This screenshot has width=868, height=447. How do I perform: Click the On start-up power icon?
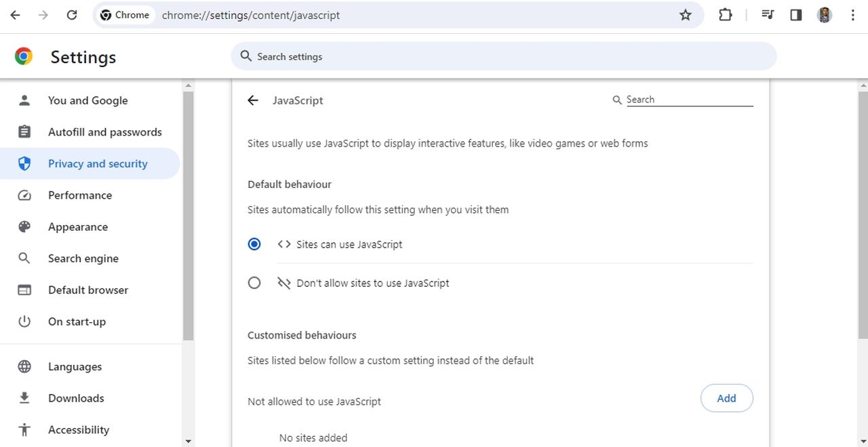point(24,322)
